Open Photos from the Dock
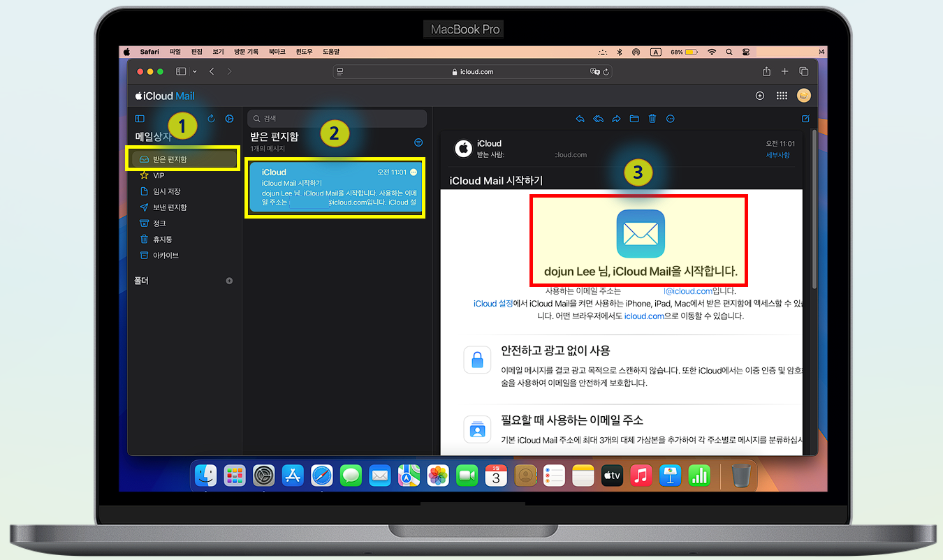Viewport: 943px width, 560px height. [438, 476]
